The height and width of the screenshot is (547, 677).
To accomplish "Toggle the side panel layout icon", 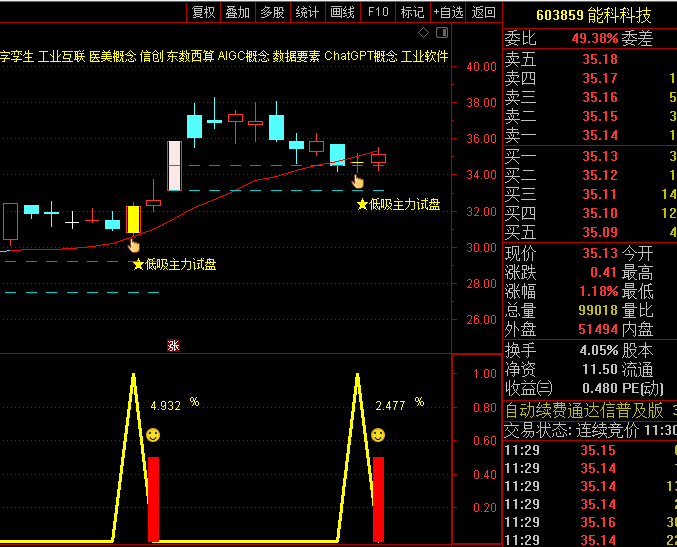I will click(442, 32).
